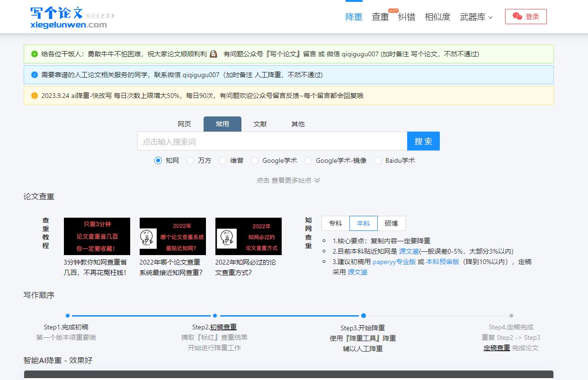Viewport: 588px width, 380px height.
Task: Open the 查重 navigation item
Action: [380, 17]
